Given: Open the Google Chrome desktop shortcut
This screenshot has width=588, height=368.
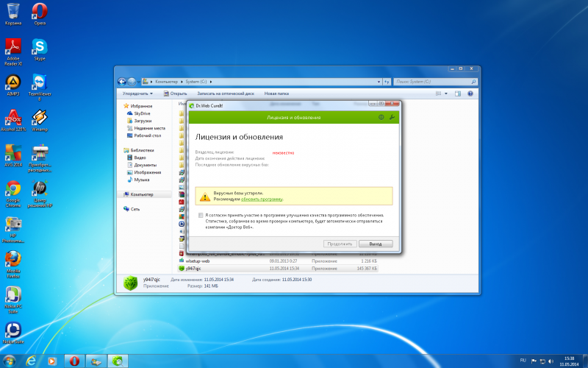Looking at the screenshot, I should pyautogui.click(x=13, y=194).
